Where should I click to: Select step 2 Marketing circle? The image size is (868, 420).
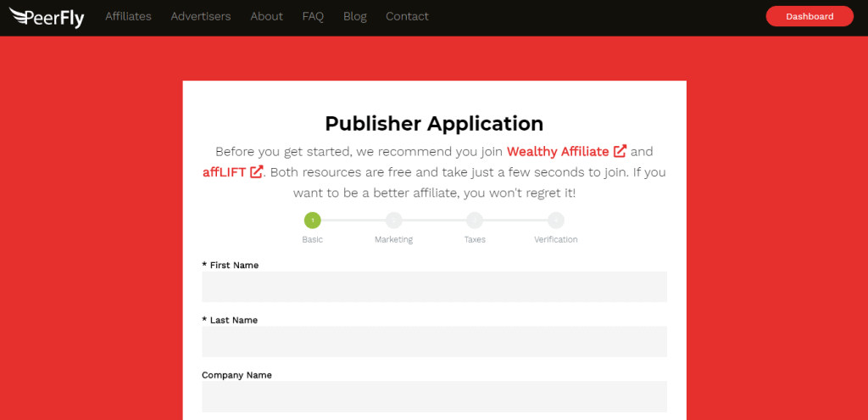393,221
